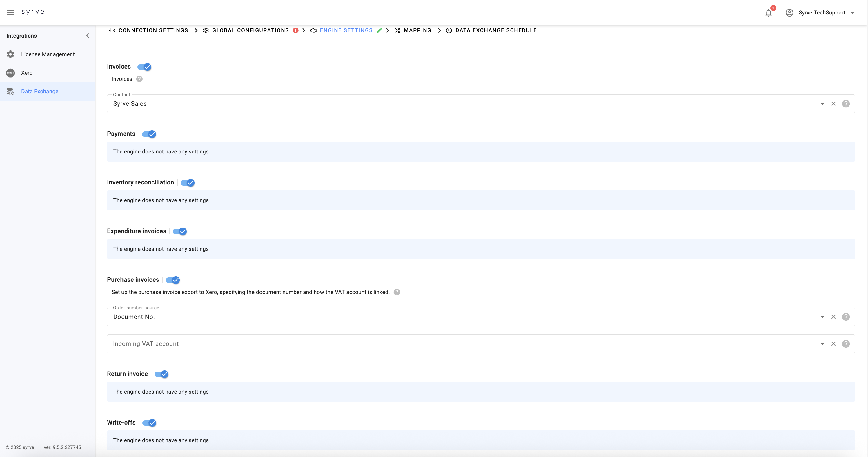Disable the Invoices engine toggle
The height and width of the screenshot is (457, 868).
tap(144, 67)
